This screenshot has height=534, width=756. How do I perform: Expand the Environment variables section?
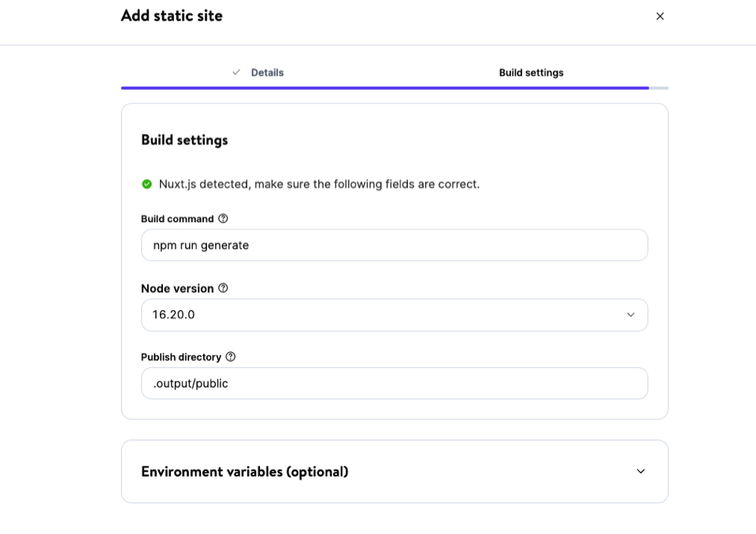pos(394,471)
